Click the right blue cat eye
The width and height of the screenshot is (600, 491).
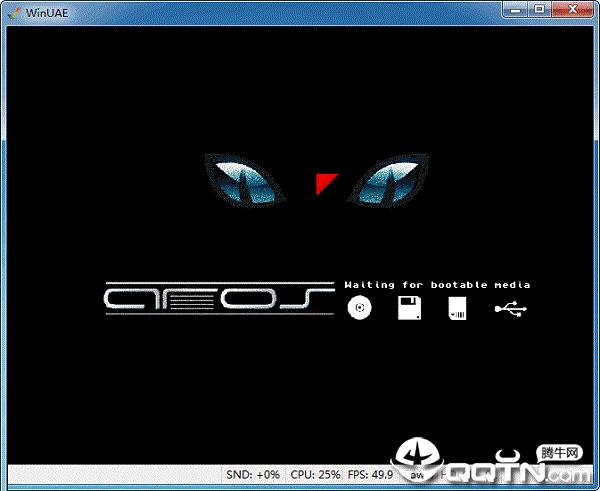[388, 181]
